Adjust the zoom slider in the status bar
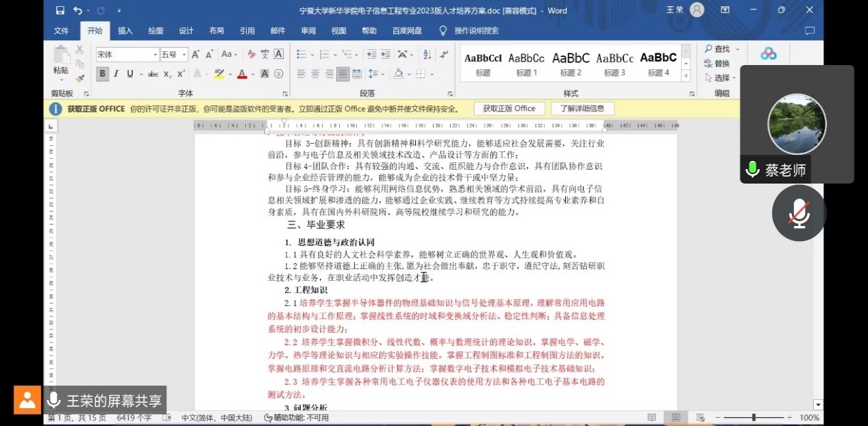868x426 pixels. [x=754, y=418]
